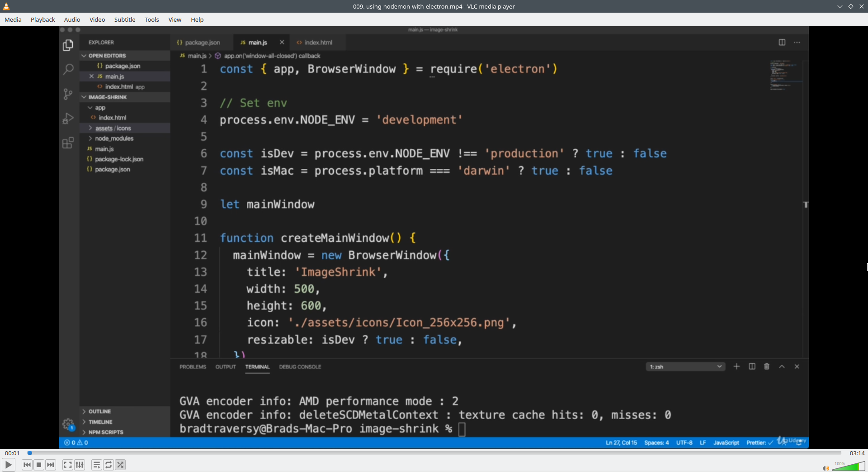The image size is (868, 472).
Task: Toggle loop mode in VLC
Action: click(x=108, y=465)
